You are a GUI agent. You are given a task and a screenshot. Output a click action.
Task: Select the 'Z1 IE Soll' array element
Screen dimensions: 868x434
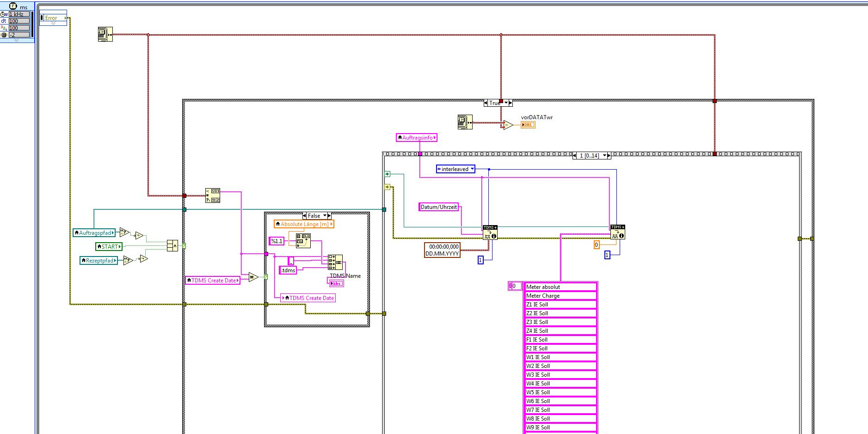pos(561,305)
